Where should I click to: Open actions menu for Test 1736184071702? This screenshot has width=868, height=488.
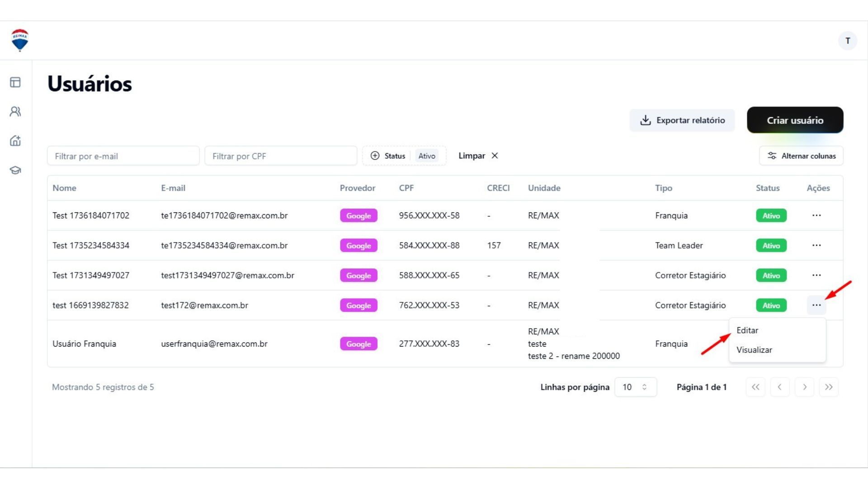[816, 216]
